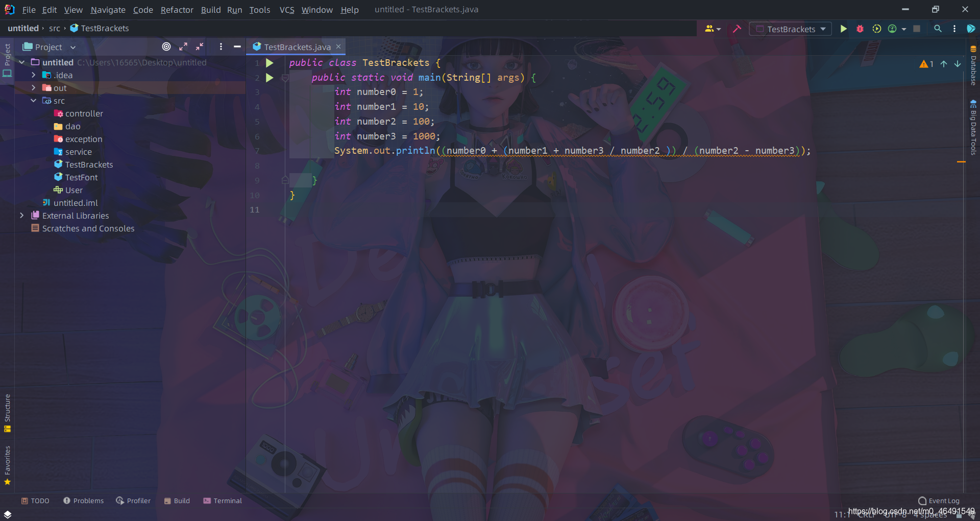The image size is (980, 521).
Task: Click the Profiler run icon in toolbar
Action: (x=892, y=29)
